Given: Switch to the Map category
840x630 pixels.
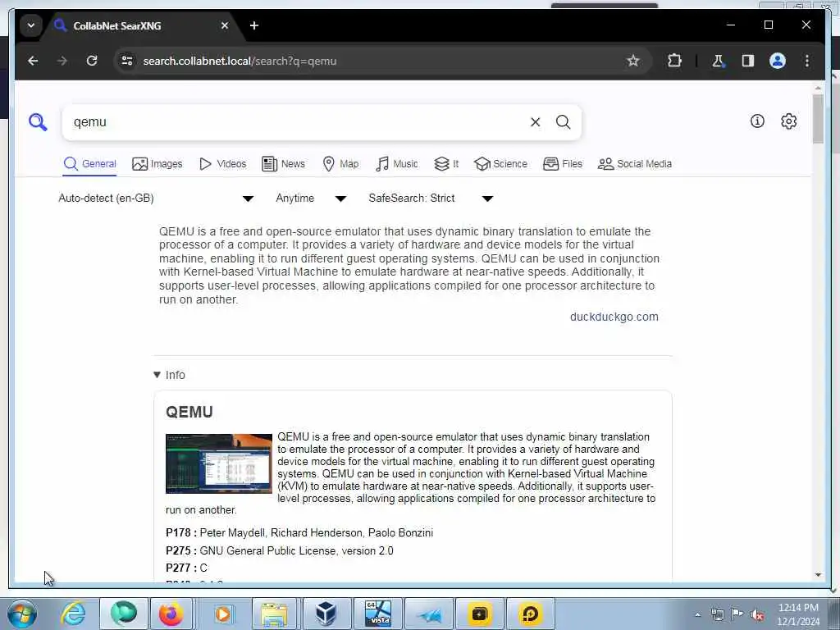Looking at the screenshot, I should [340, 164].
